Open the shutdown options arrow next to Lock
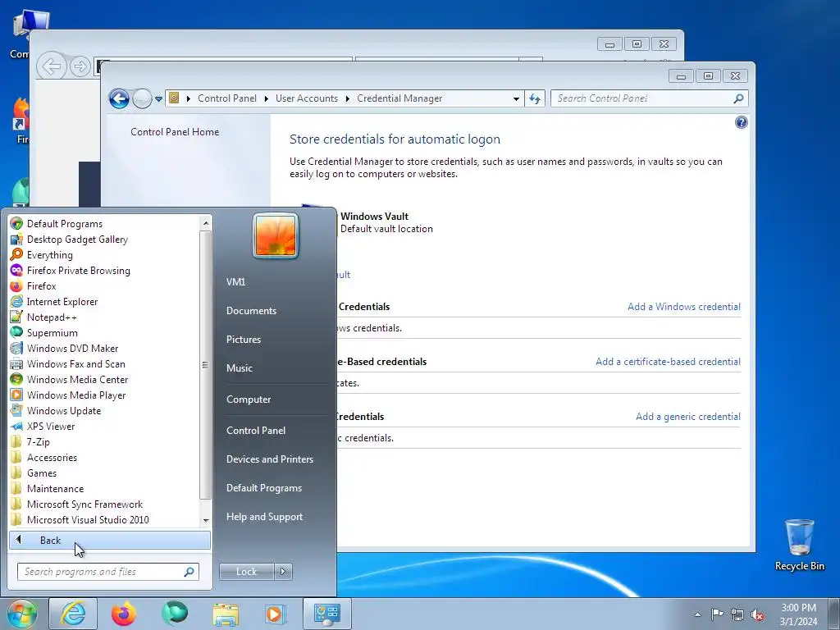 pyautogui.click(x=283, y=572)
